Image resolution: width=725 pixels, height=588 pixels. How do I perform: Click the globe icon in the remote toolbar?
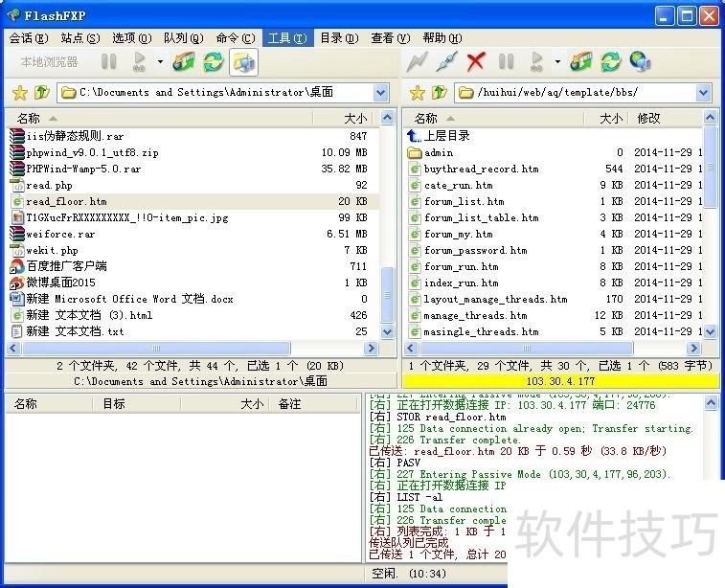click(x=640, y=62)
